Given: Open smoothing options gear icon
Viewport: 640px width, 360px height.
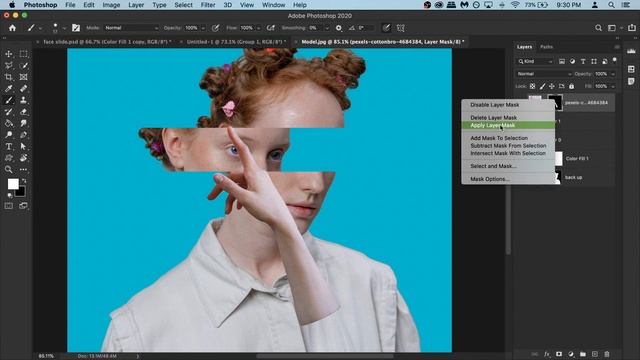Looking at the screenshot, I should click(x=339, y=28).
